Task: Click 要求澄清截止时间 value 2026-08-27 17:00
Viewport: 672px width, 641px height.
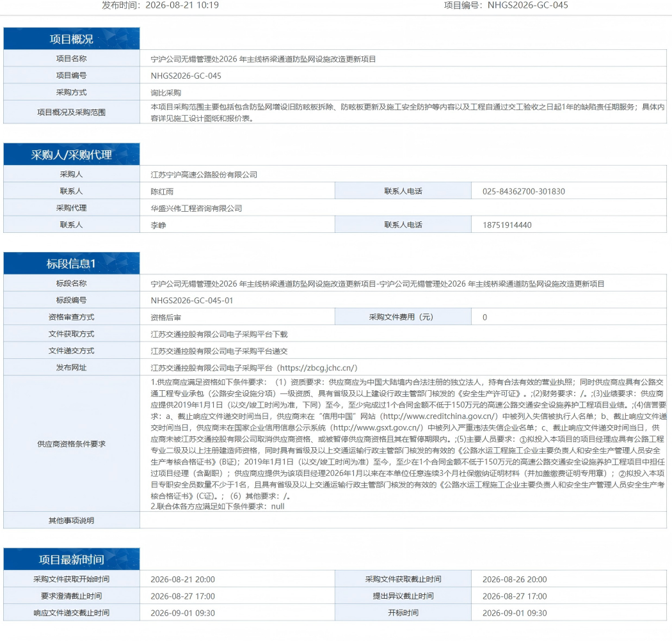Action: (182, 596)
